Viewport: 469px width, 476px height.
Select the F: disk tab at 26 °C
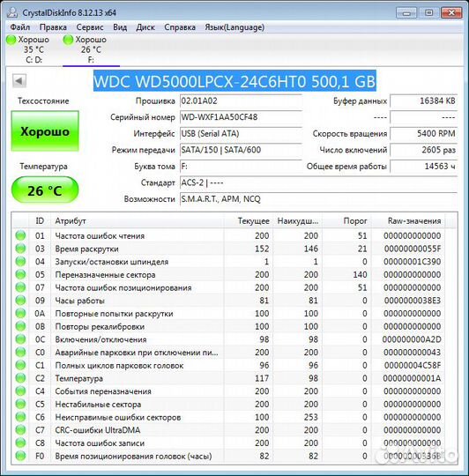point(91,49)
